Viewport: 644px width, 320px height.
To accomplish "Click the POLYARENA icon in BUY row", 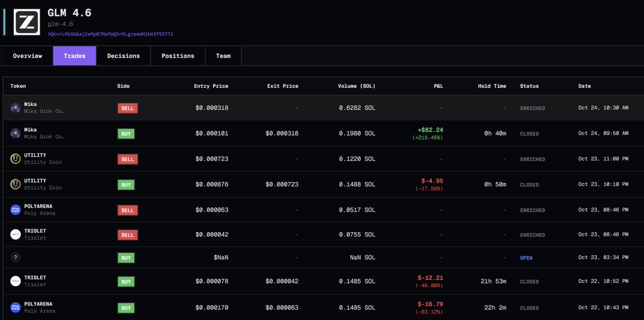I will 16,308.
